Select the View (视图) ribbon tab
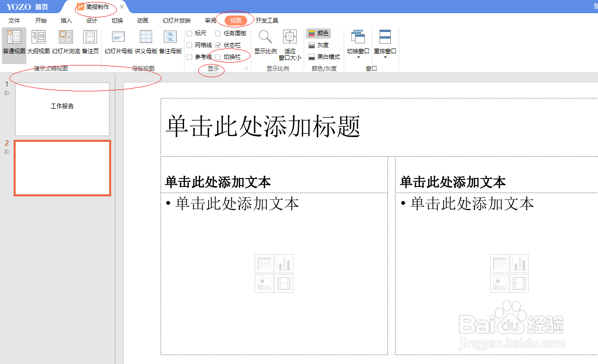This screenshot has width=598, height=364. pos(236,21)
